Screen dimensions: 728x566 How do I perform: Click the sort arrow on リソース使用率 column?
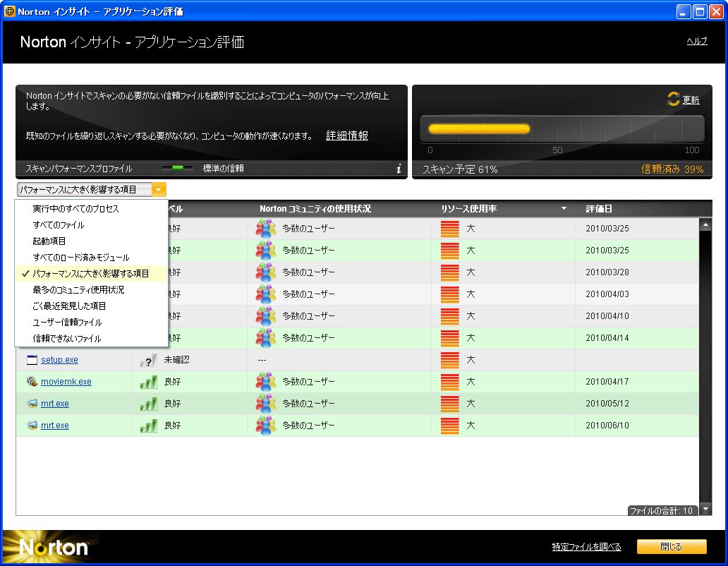tap(564, 208)
